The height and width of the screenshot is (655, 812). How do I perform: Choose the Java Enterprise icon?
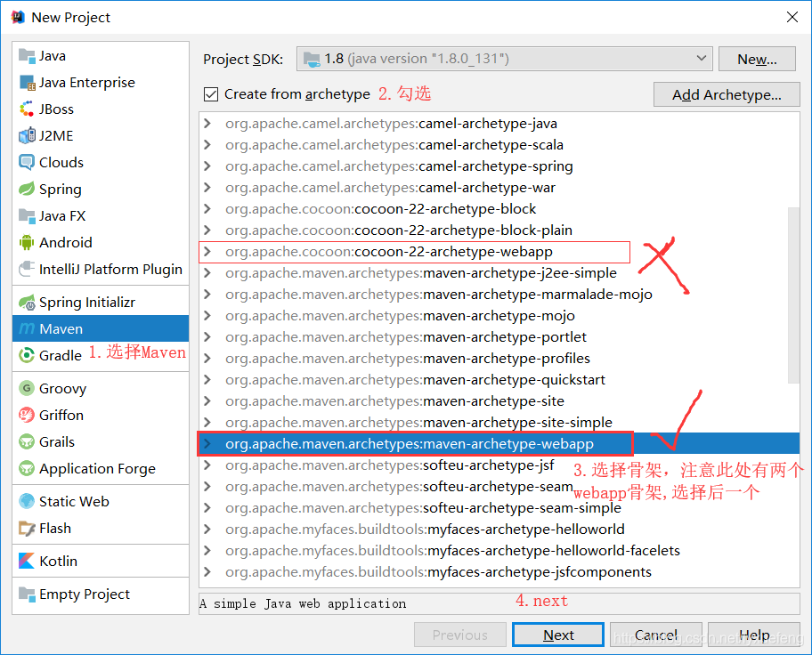click(x=27, y=83)
